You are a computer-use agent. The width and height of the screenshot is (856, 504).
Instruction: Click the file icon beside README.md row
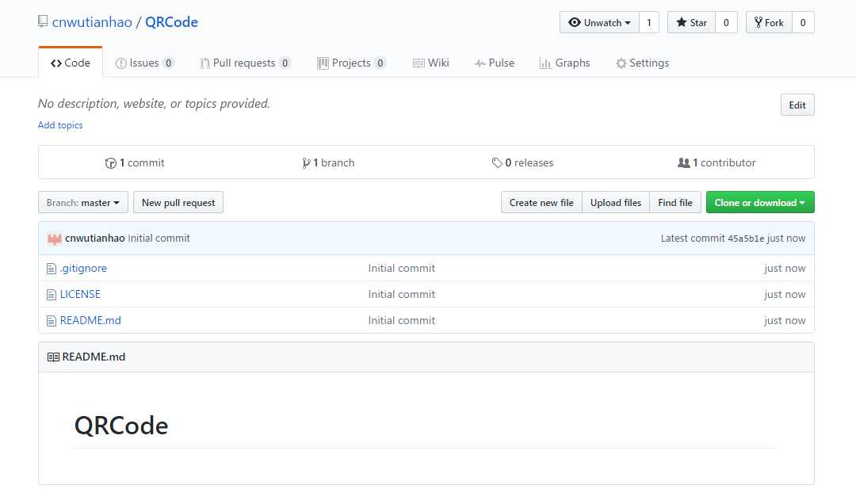click(x=52, y=321)
